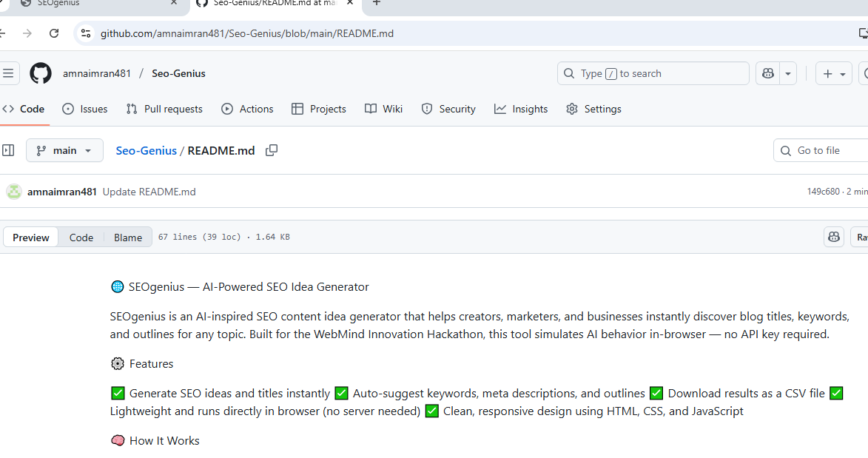This screenshot has width=868, height=458.
Task: Copy the README.md file path
Action: click(272, 150)
